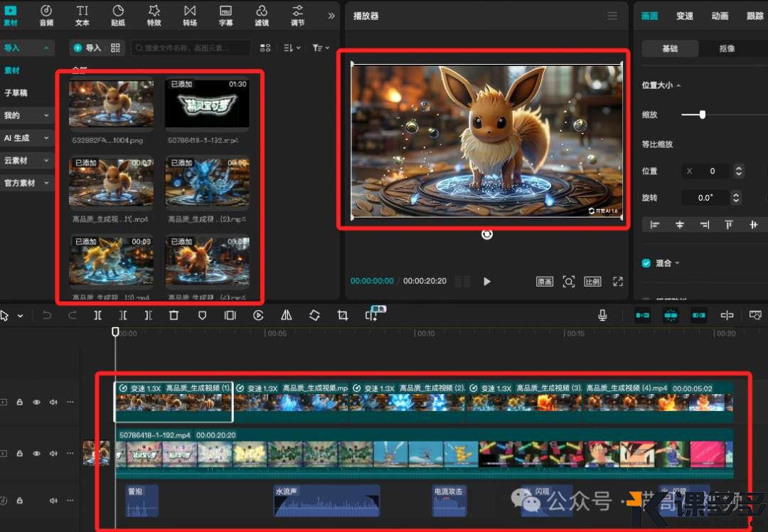Select the 基础 basic sub-tab
Screen dimensions: 768x532
(x=670, y=48)
